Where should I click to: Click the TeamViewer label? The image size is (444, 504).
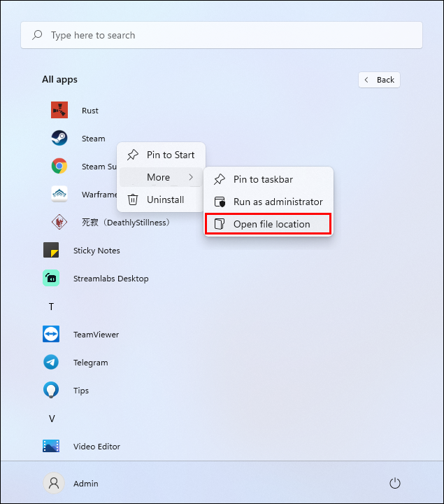(x=96, y=335)
